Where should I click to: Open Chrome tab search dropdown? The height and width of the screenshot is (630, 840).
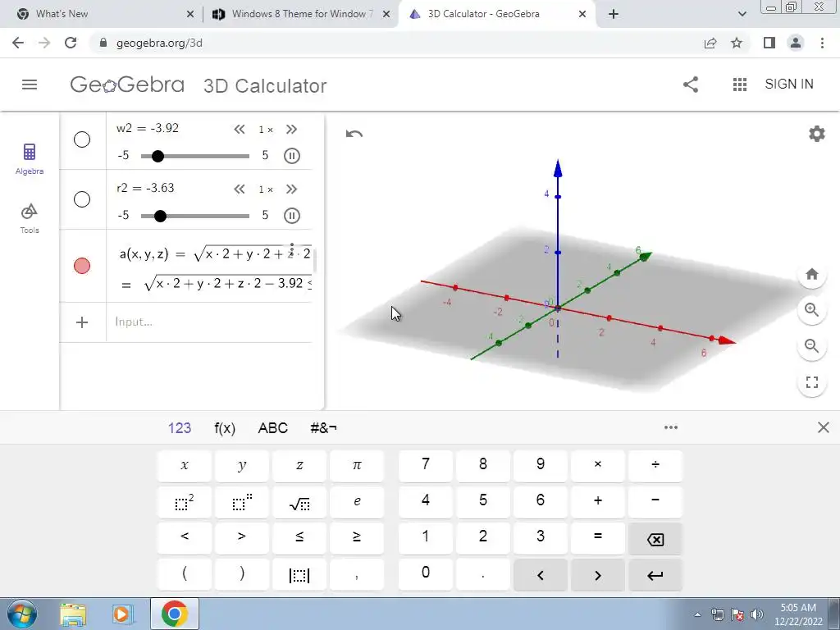tap(742, 14)
